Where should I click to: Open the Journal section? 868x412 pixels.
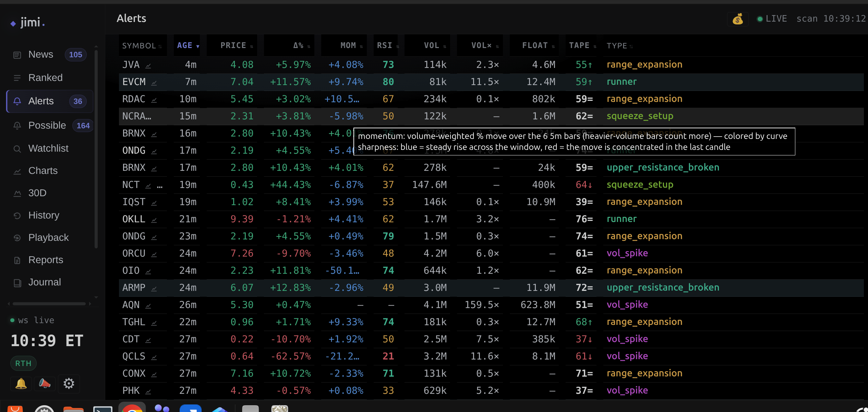pos(49,282)
